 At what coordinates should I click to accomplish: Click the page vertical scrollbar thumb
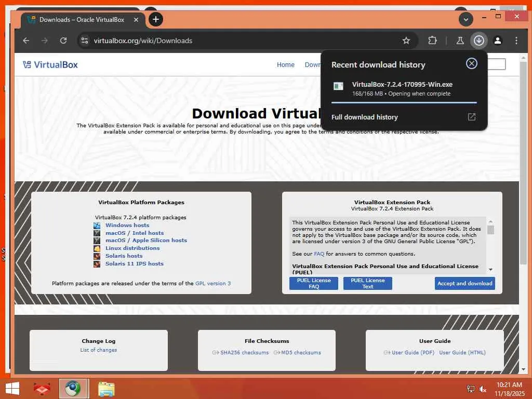[523, 163]
